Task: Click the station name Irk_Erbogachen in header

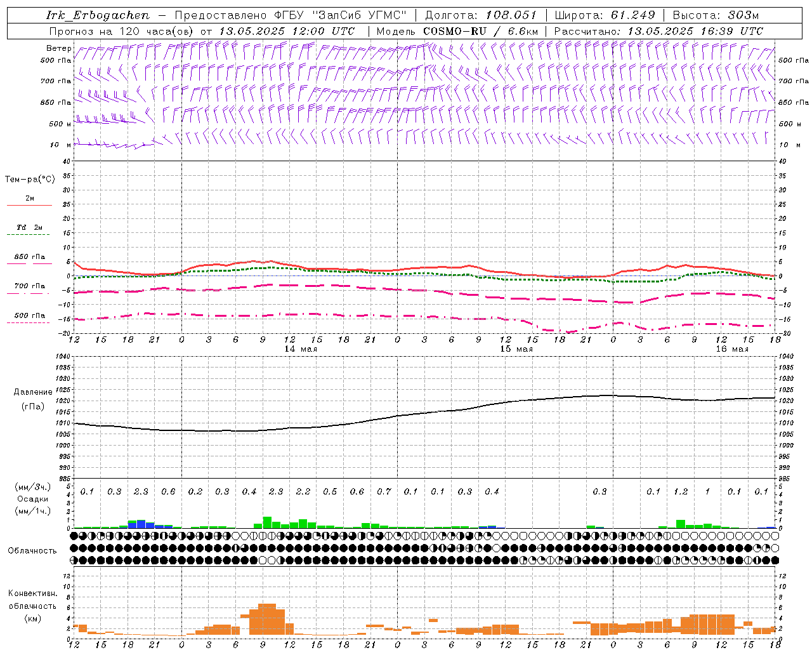Action: coord(98,15)
